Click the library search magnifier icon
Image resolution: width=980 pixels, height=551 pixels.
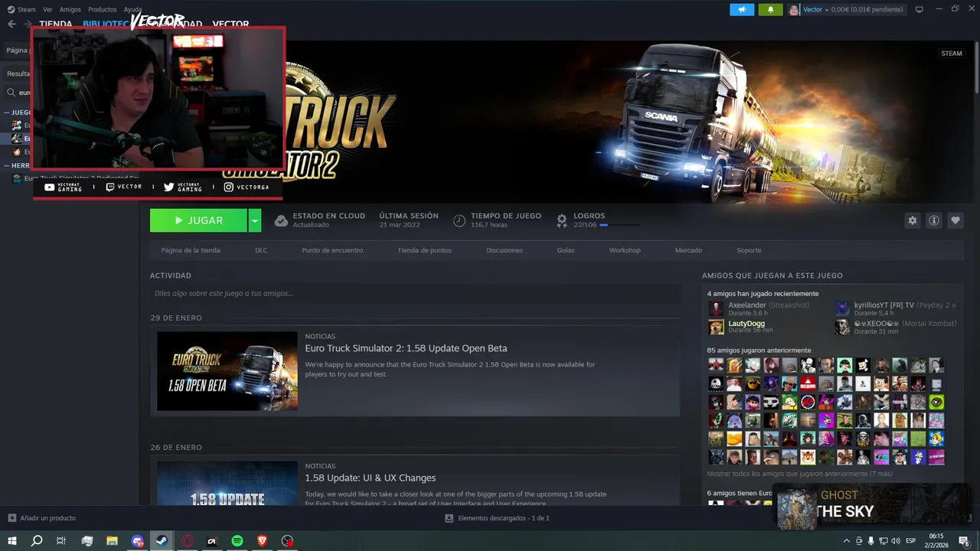pyautogui.click(x=11, y=93)
